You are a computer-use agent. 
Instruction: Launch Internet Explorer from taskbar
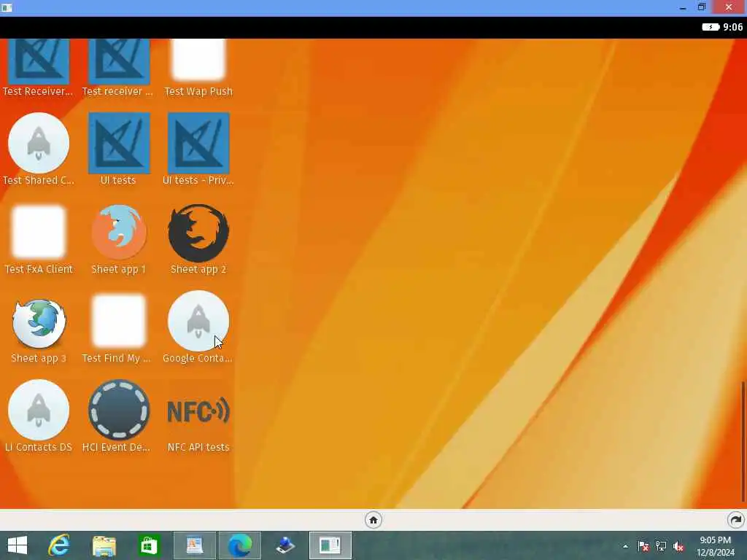click(59, 545)
